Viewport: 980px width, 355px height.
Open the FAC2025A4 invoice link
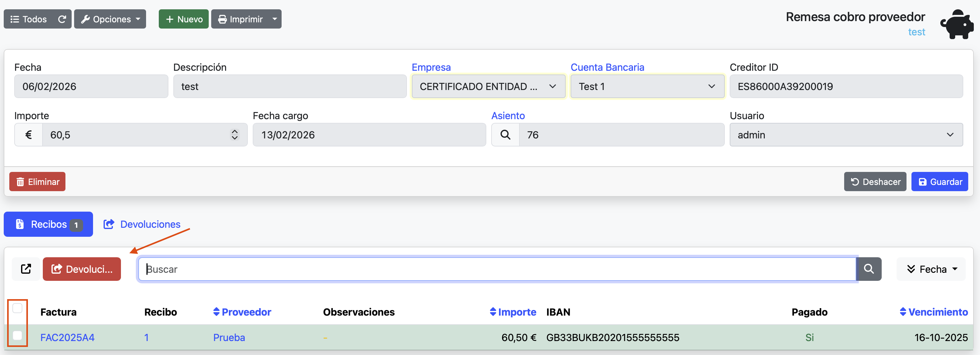point(67,337)
